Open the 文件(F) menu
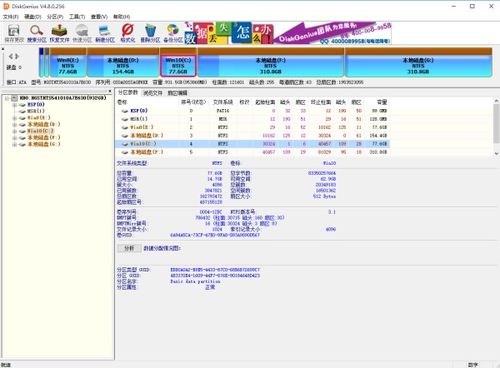The height and width of the screenshot is (368, 500). (11, 17)
